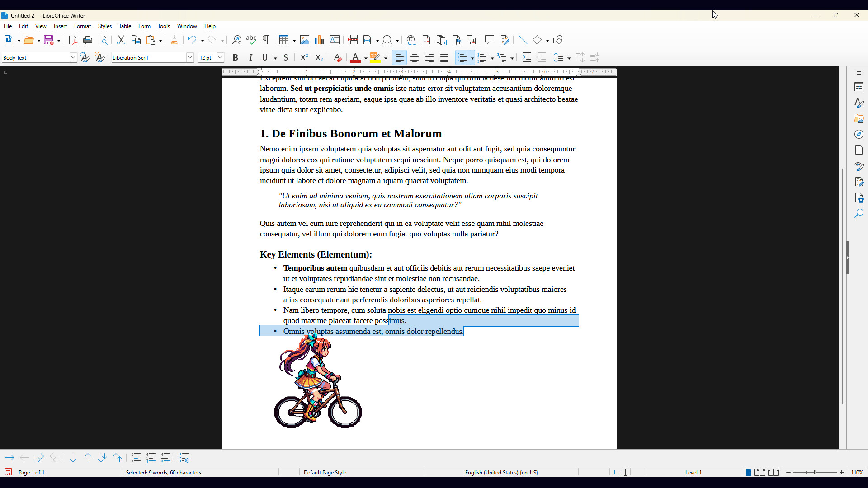Select the Clone Formatting tool
Viewport: 868px width, 488px height.
(174, 40)
